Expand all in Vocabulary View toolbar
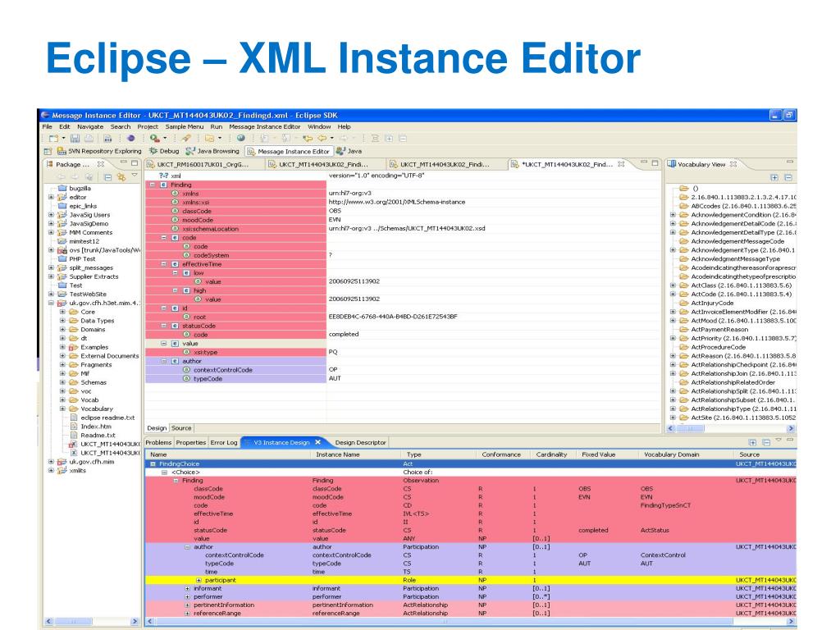 [774, 177]
